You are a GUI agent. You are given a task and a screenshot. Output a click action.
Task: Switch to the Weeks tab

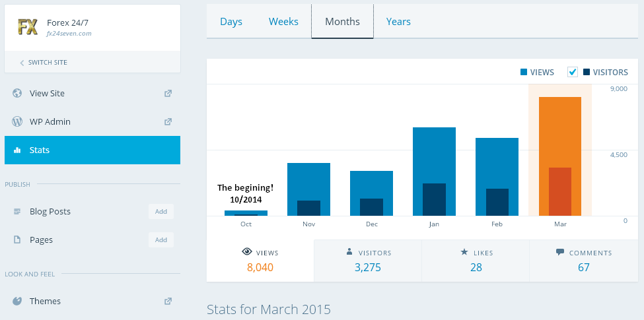click(283, 22)
